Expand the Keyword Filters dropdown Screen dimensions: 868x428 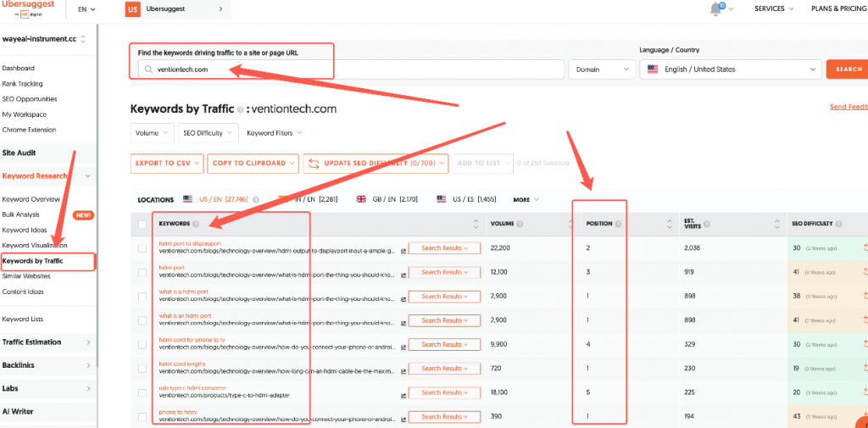(275, 133)
